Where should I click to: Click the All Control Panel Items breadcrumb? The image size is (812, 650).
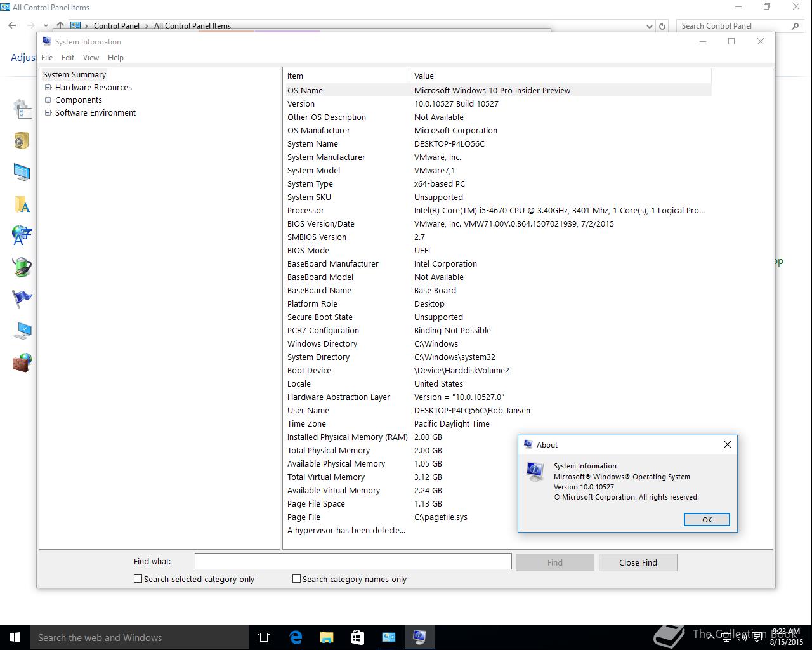[192, 26]
